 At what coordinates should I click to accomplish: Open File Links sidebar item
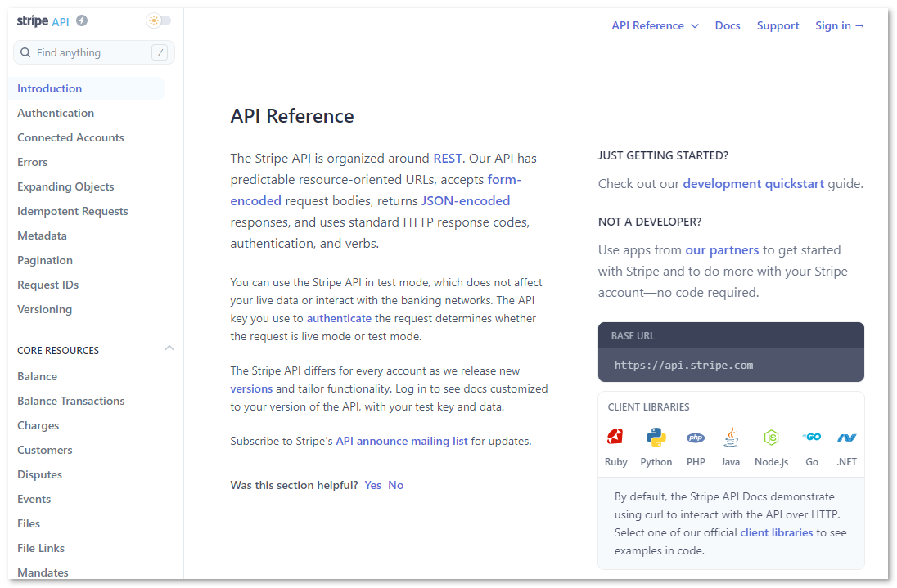click(x=41, y=549)
